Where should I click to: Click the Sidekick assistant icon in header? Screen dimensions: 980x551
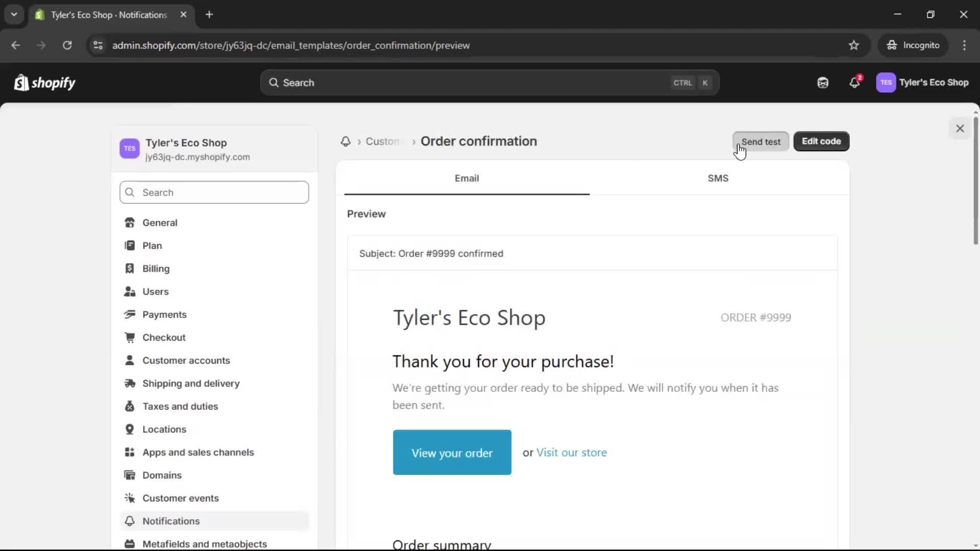(x=823, y=83)
